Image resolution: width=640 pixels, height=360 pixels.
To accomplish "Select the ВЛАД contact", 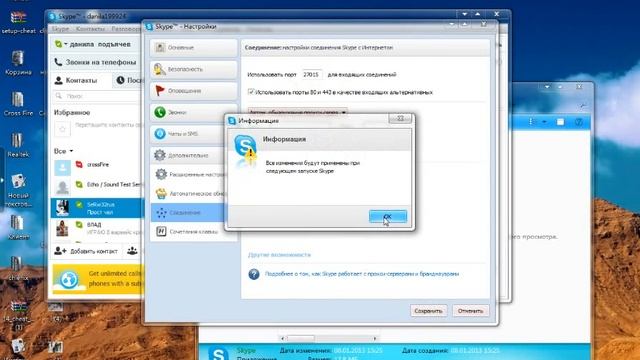I will [97, 228].
